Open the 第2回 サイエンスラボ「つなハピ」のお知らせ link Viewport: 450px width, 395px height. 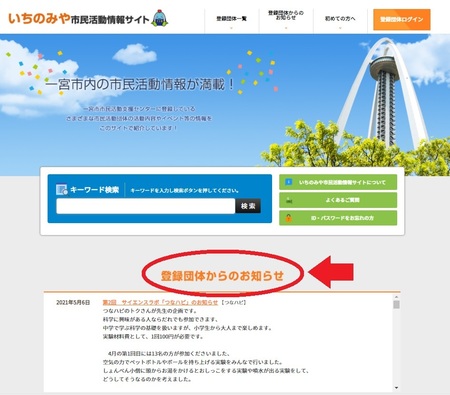click(x=160, y=302)
